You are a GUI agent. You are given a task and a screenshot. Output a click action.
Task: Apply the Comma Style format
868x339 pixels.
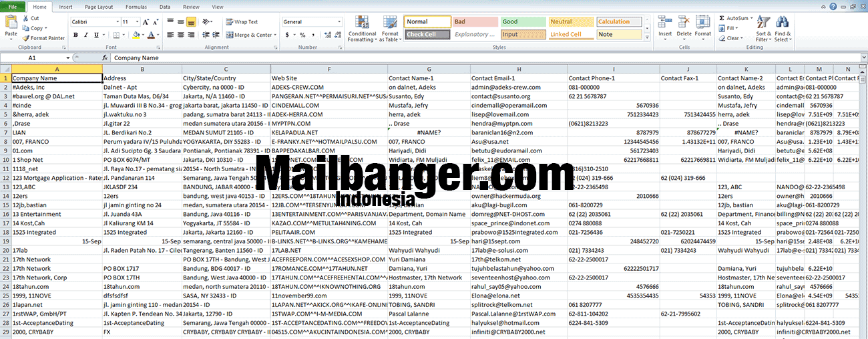click(x=312, y=35)
